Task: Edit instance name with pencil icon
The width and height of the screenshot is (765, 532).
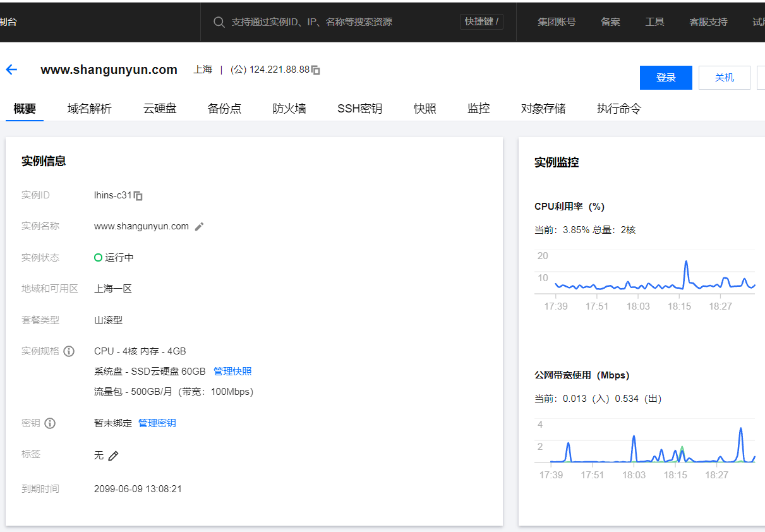Action: (199, 227)
